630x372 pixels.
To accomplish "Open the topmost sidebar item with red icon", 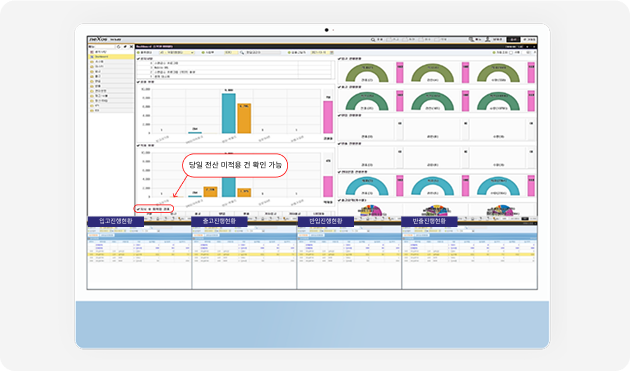I will (111, 52).
